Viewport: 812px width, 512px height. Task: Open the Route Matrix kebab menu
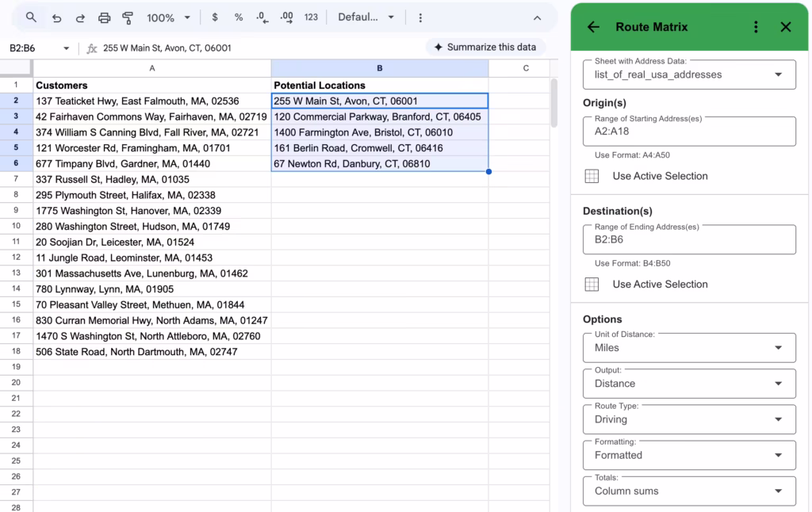pyautogui.click(x=756, y=26)
